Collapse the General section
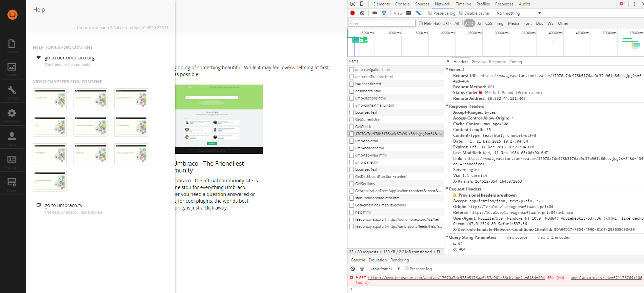This screenshot has width=644, height=293. 447,69
